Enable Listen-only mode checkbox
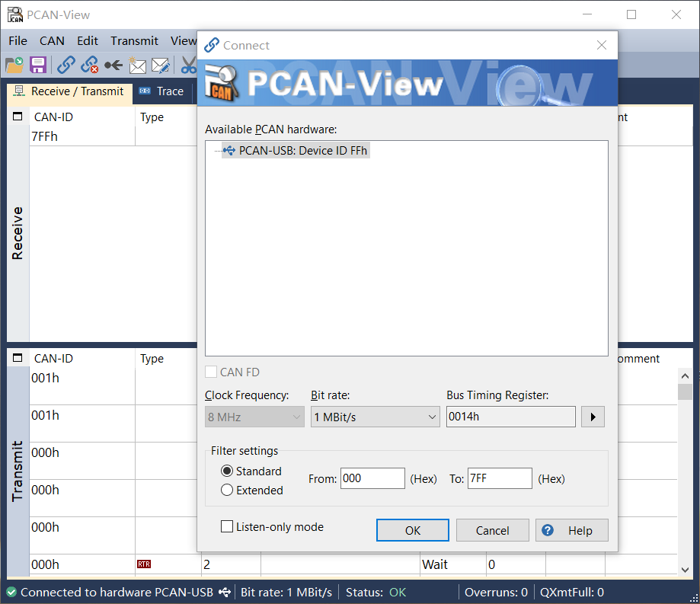Image resolution: width=700 pixels, height=604 pixels. pos(227,527)
